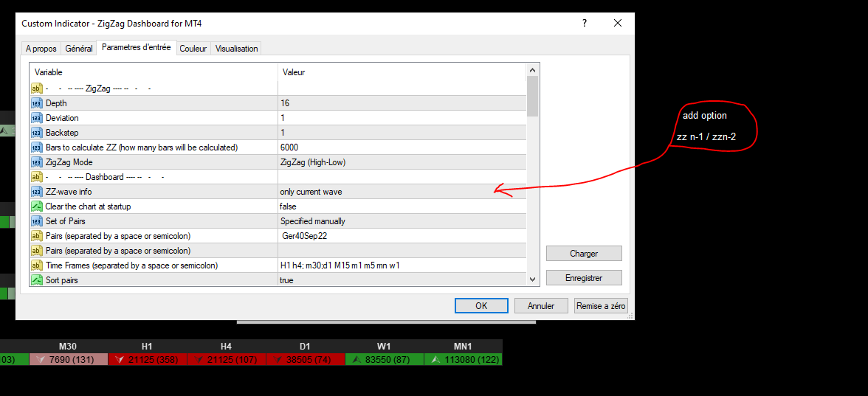Click the green up arrow in the MN1 cell
Screen dimensions: 868x396
(435, 360)
